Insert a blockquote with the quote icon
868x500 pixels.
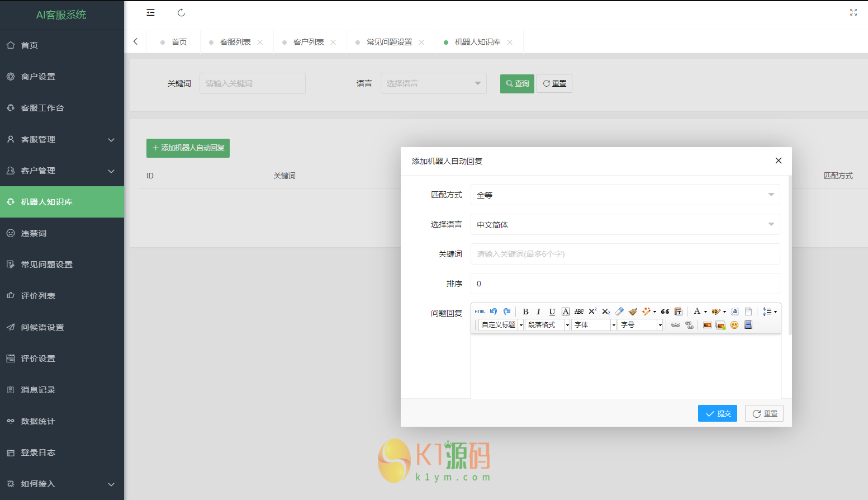pos(665,312)
